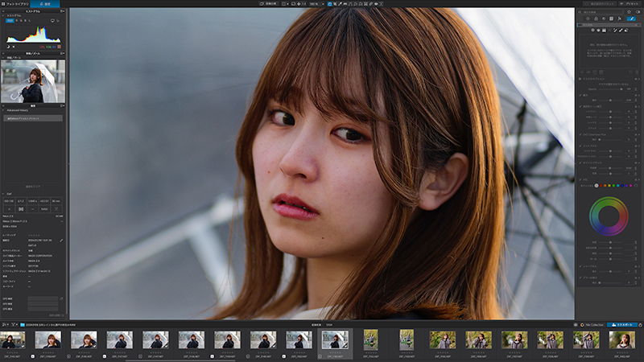Select the Eraser local adjustment tool
Image resolution: width=644 pixels, height=362 pixels.
(x=626, y=31)
